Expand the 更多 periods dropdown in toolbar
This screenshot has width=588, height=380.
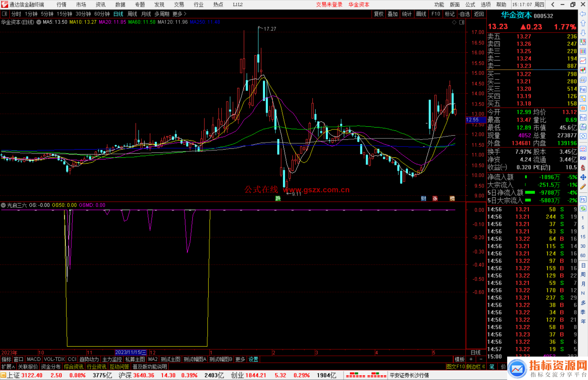pyautogui.click(x=179, y=14)
